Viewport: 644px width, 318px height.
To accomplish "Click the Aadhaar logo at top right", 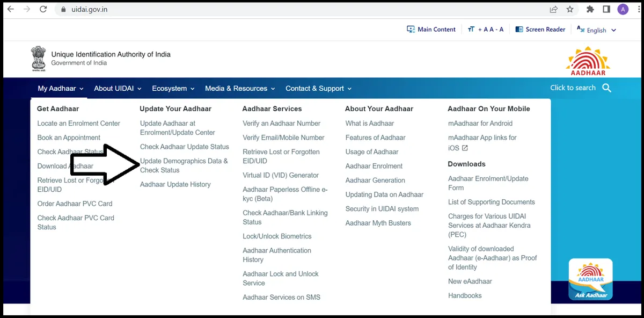I will (x=588, y=61).
